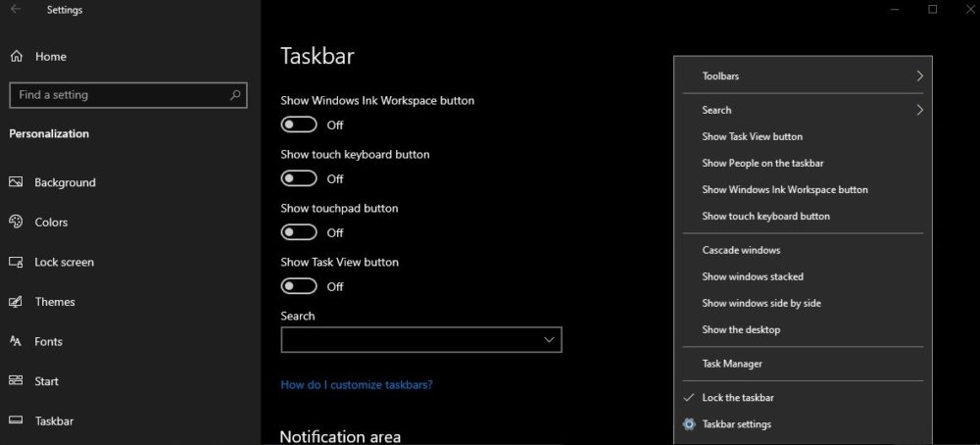Click the back arrow in Settings
The height and width of the screenshot is (445, 980).
click(16, 10)
